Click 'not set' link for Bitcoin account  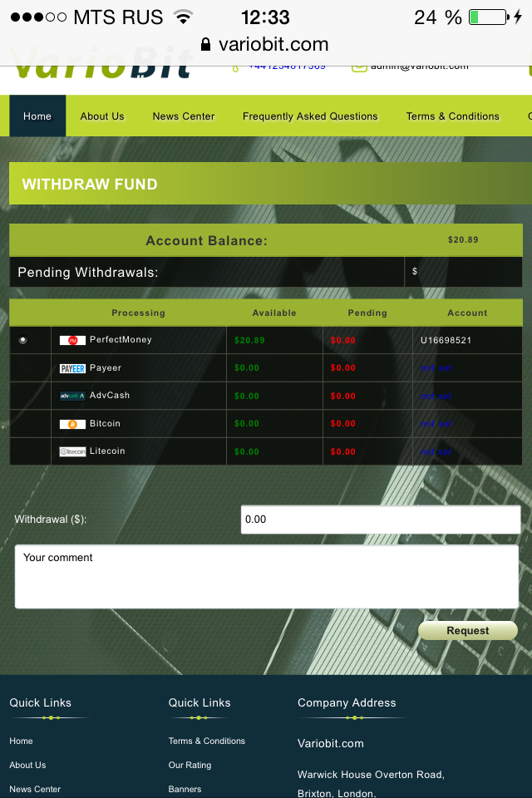(436, 423)
